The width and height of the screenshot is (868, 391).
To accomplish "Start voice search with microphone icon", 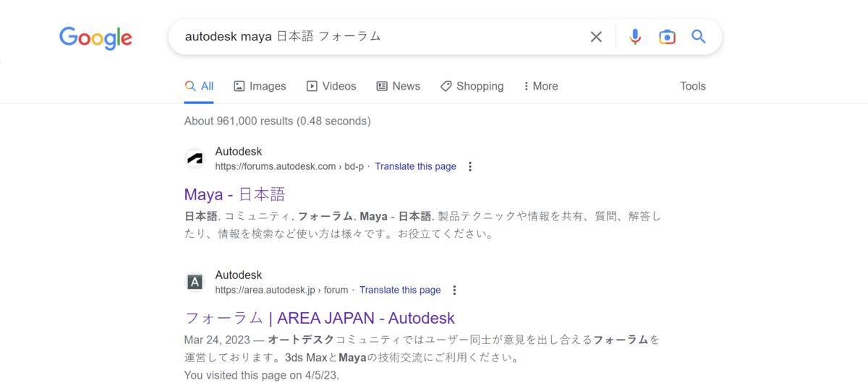I will click(635, 37).
